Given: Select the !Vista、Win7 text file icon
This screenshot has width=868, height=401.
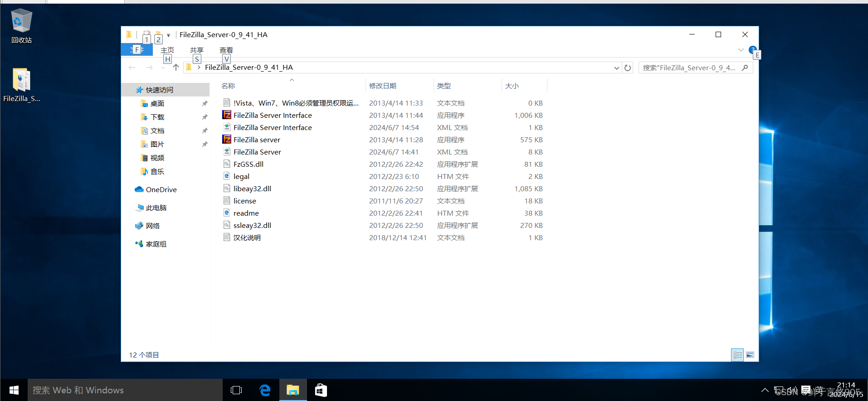Looking at the screenshot, I should pos(227,103).
